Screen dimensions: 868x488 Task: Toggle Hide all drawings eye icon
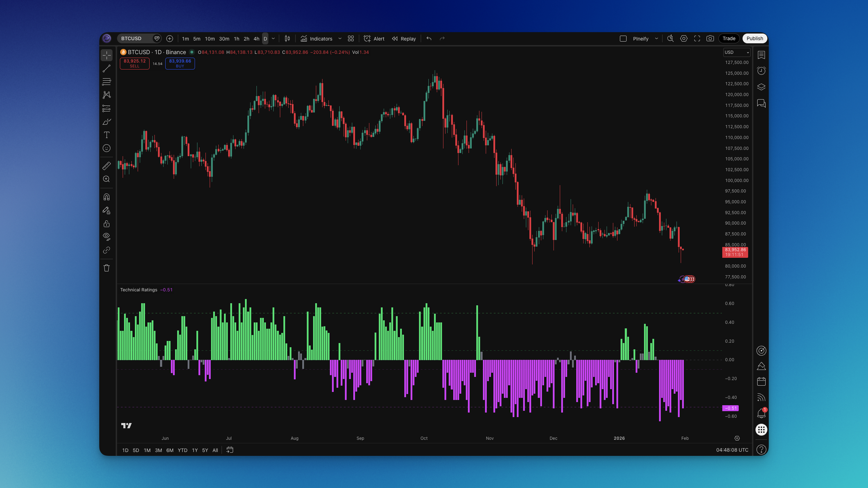click(x=107, y=236)
